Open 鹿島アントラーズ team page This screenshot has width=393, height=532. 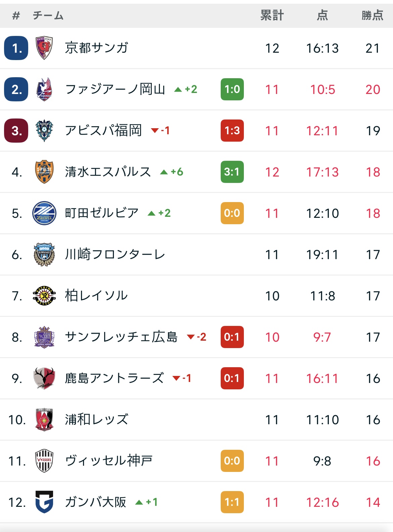115,378
